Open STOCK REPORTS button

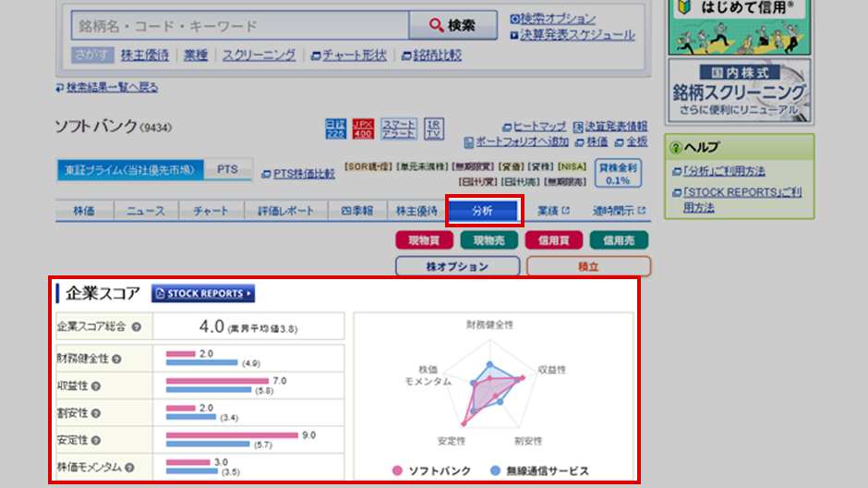point(203,294)
